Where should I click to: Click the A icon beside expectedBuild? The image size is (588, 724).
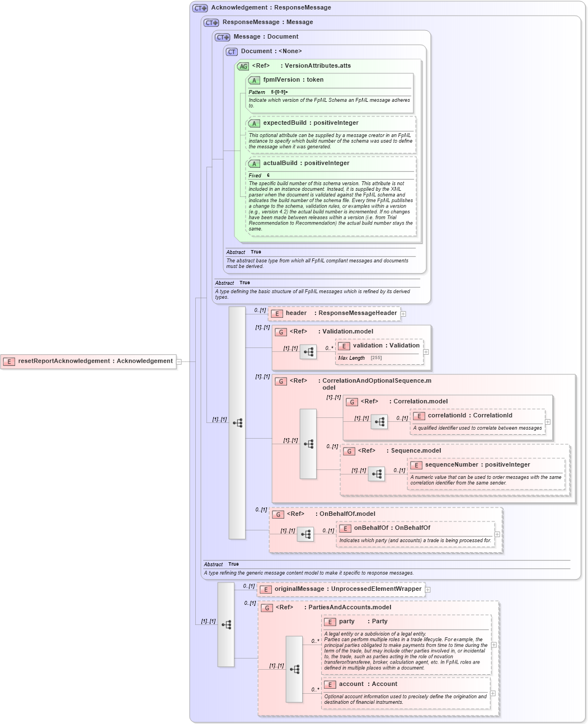[254, 124]
